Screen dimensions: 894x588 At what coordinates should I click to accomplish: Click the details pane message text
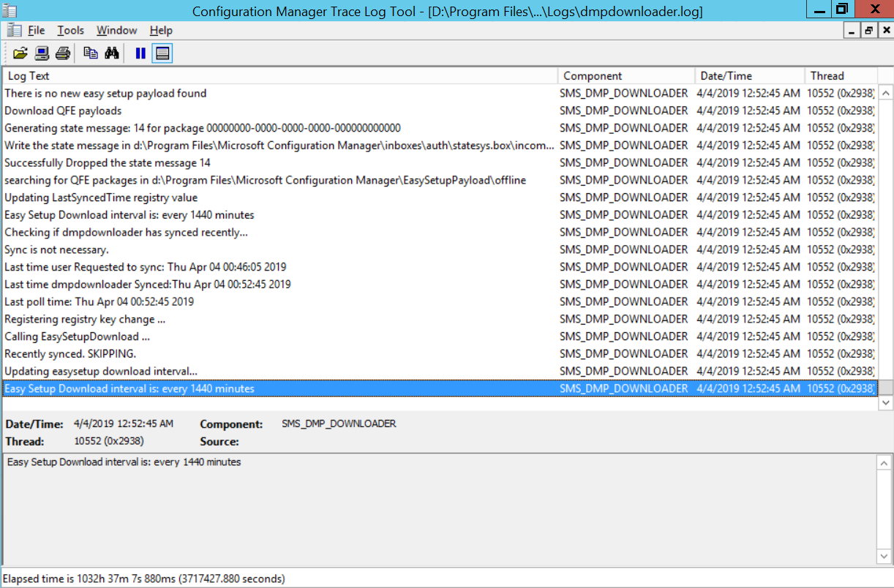point(124,462)
